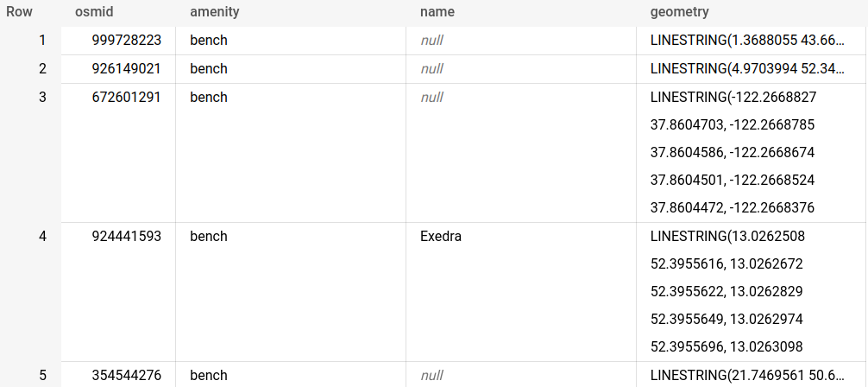Viewport: 868px width, 387px height.
Task: Select the osmid cell 672601291
Action: click(x=126, y=98)
